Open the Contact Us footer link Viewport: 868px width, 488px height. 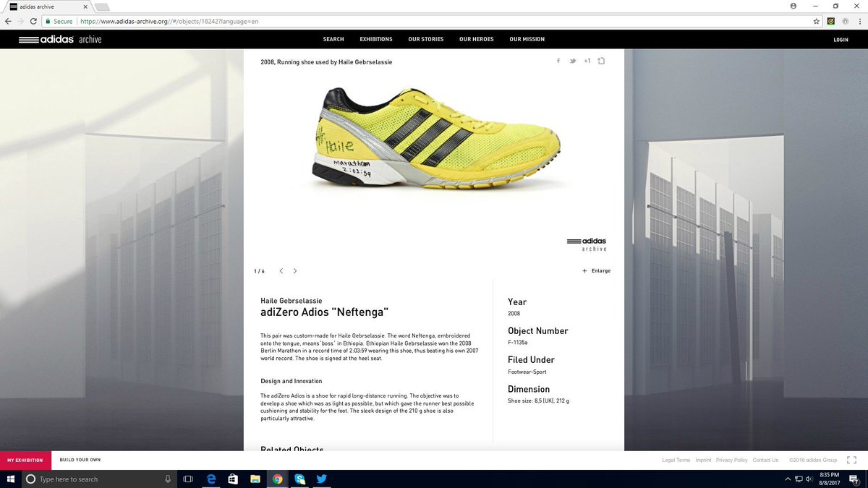coord(765,460)
